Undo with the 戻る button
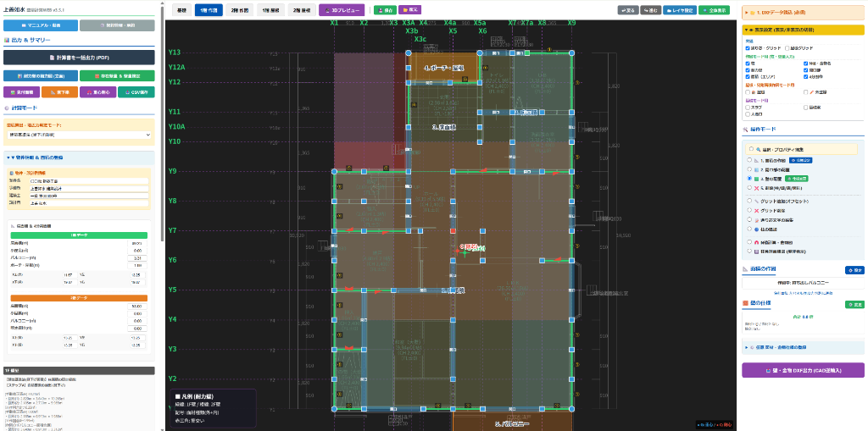 [627, 10]
